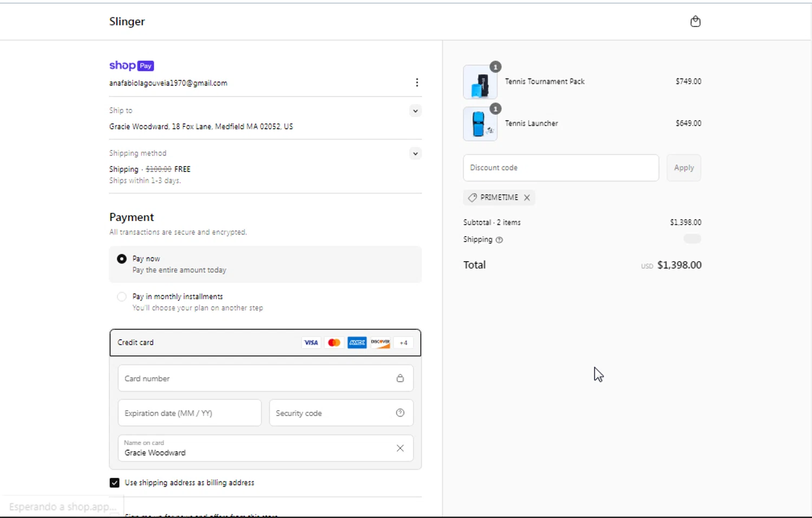
Task: Click the Tennis Launcher thumbnail
Action: click(480, 124)
